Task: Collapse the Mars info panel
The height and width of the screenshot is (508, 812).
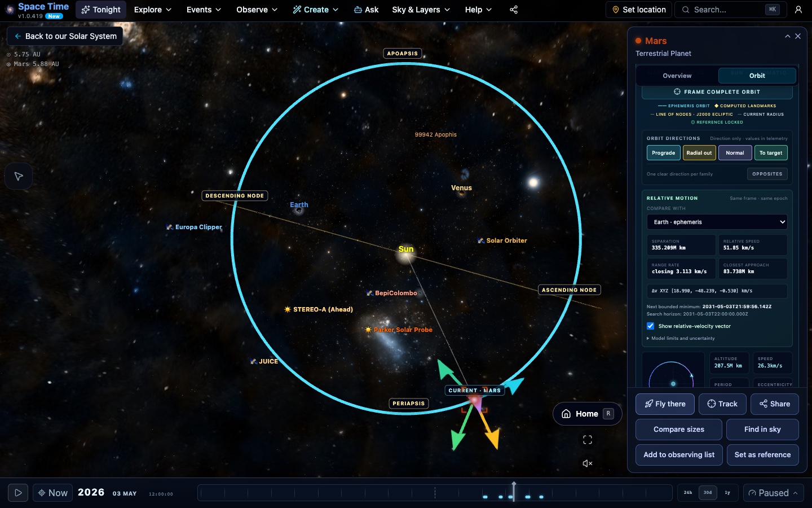Action: [788, 36]
